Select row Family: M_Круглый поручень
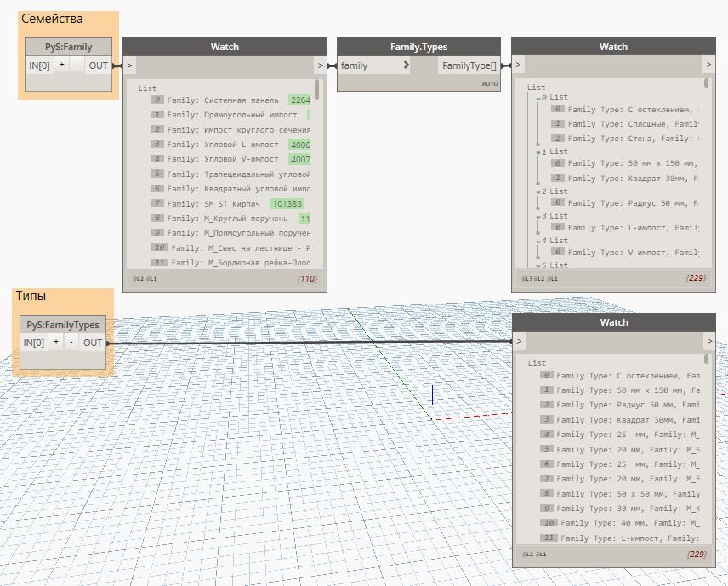The height and width of the screenshot is (586, 728). (x=230, y=219)
